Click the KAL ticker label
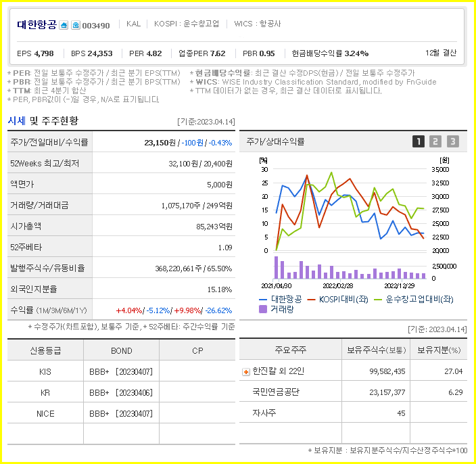 tap(133, 24)
